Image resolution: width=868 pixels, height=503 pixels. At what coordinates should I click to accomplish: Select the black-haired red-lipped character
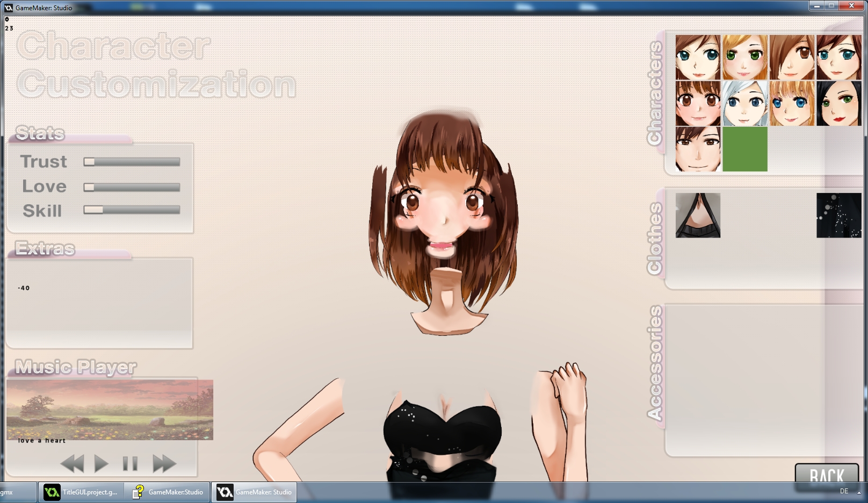coord(838,103)
